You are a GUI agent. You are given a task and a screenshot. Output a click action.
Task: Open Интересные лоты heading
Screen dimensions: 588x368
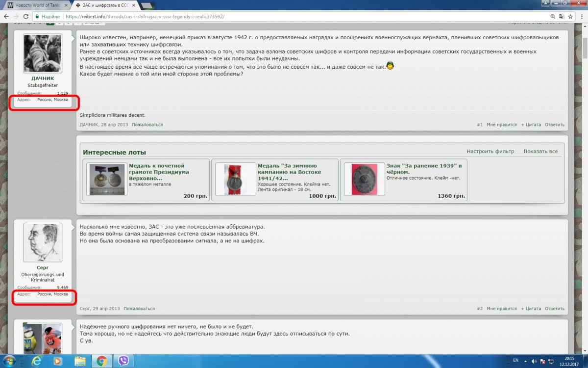114,152
